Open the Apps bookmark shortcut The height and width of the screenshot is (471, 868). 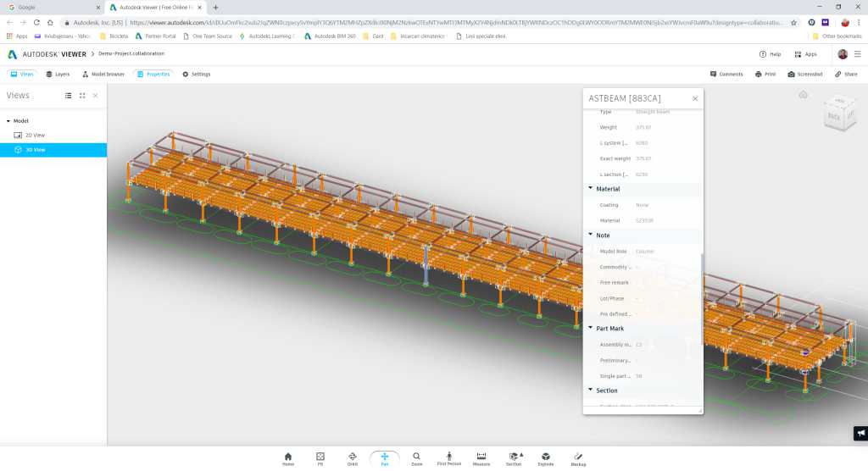pyautogui.click(x=17, y=36)
